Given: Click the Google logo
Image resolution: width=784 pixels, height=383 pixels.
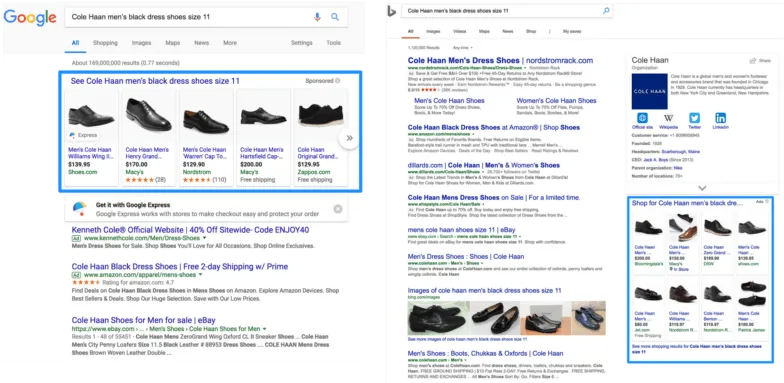Looking at the screenshot, I should pos(30,18).
